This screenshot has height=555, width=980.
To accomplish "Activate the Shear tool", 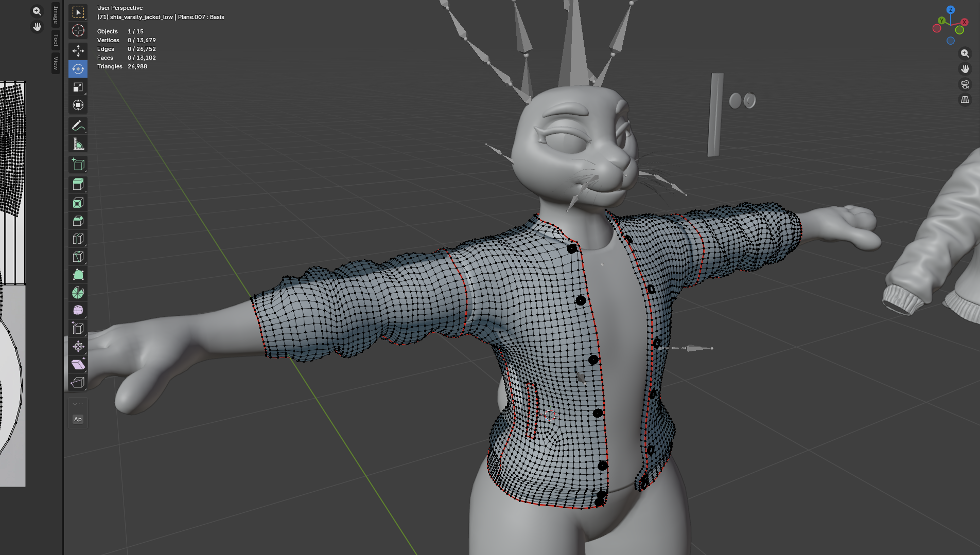I will 78,365.
